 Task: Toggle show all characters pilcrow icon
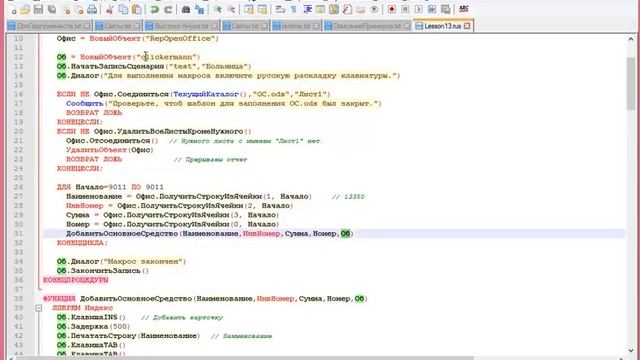(x=293, y=9)
